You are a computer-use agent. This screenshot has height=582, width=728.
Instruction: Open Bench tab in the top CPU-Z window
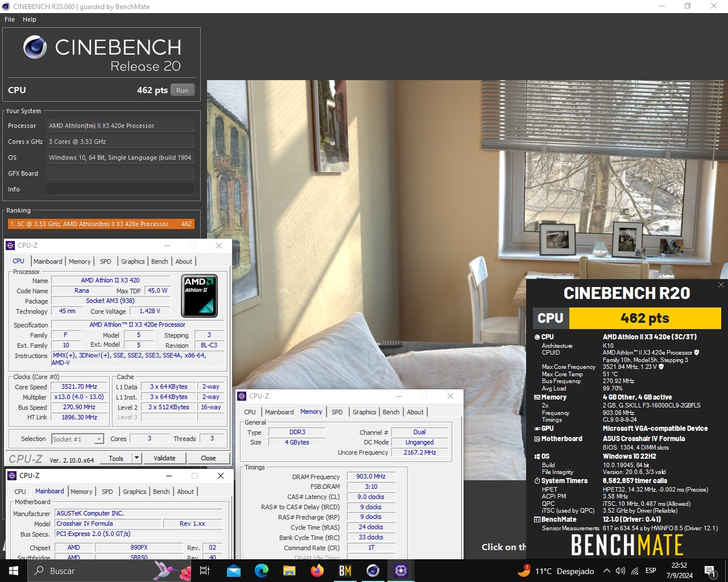160,261
